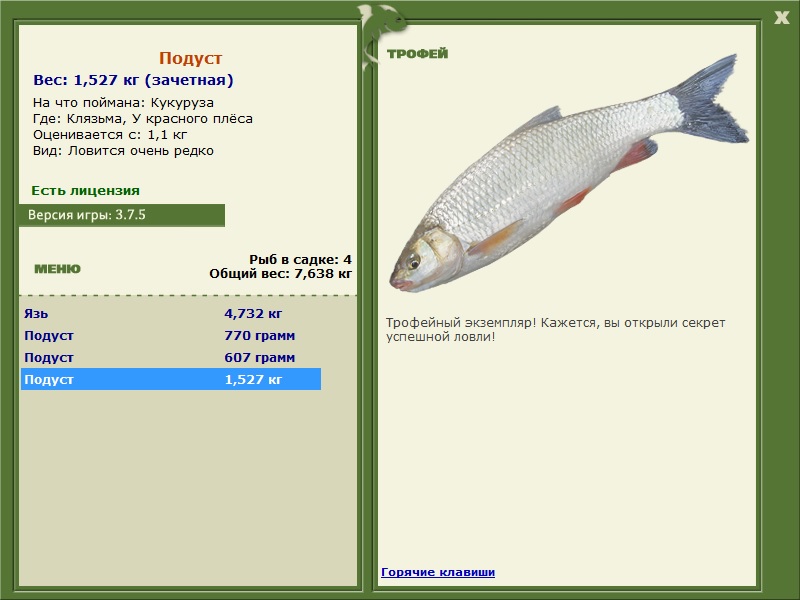Close the fish keepnet window with X

pyautogui.click(x=781, y=18)
